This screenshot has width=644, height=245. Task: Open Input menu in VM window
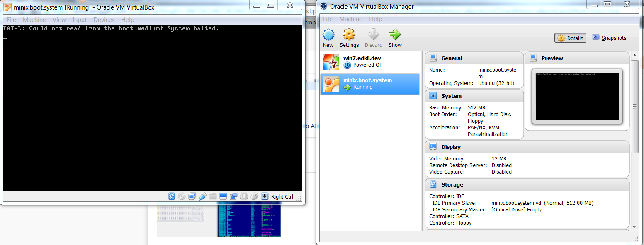click(80, 20)
